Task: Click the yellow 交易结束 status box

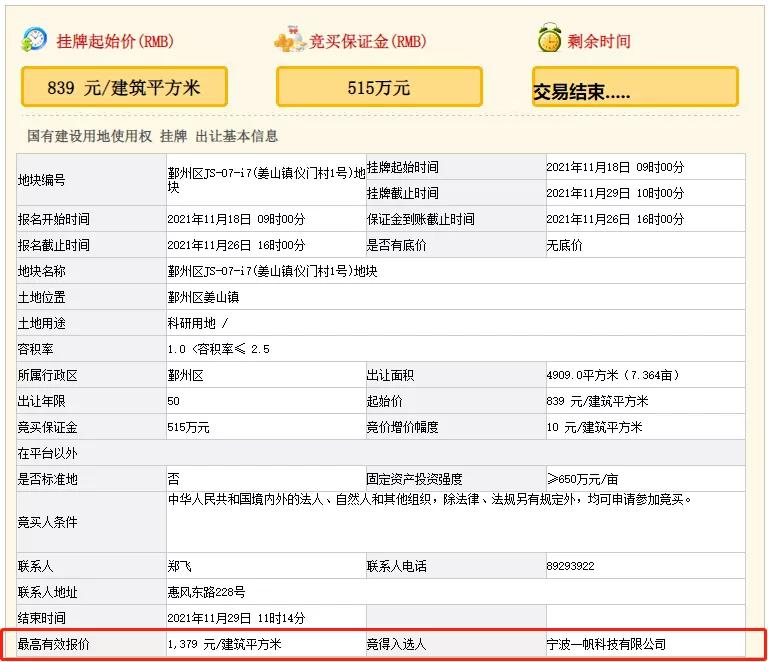Action: (635, 88)
